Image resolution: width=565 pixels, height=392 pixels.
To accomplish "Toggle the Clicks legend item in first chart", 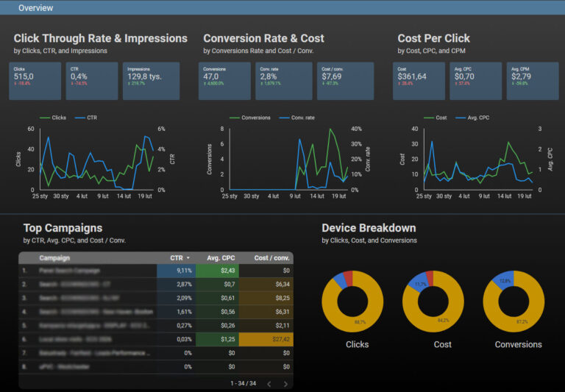I will click(53, 118).
